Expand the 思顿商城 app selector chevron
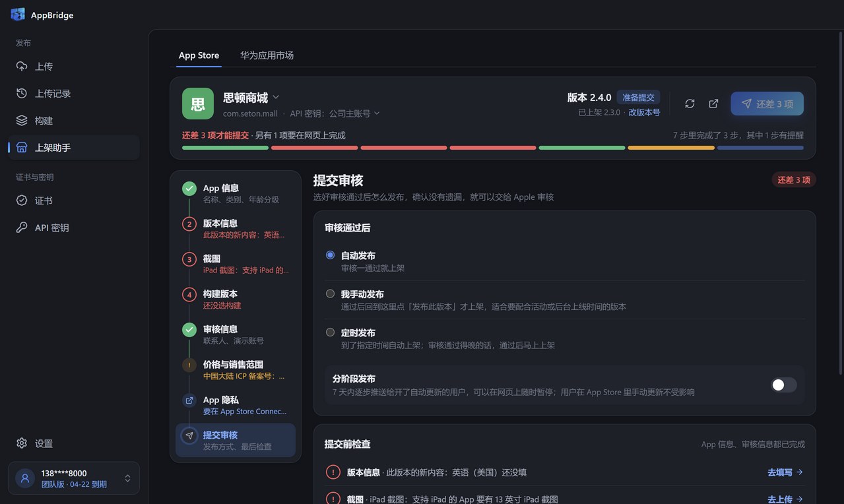This screenshot has height=504, width=844. click(x=276, y=97)
